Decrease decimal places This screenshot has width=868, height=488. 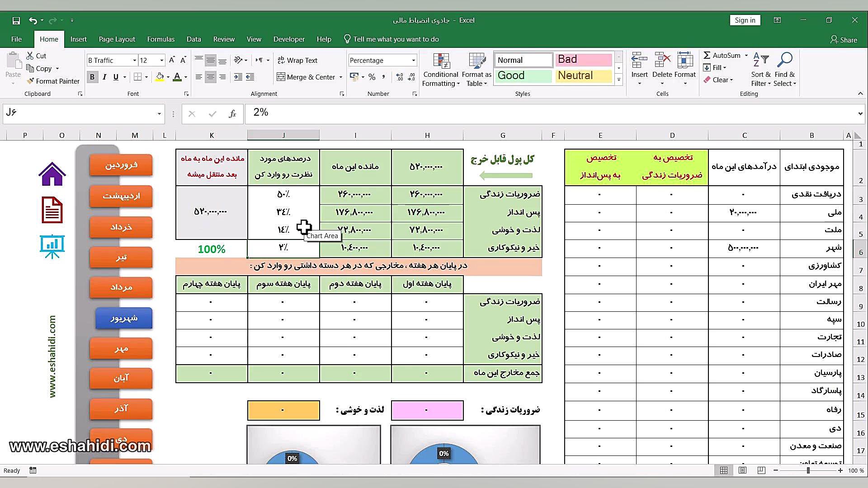[x=411, y=77]
